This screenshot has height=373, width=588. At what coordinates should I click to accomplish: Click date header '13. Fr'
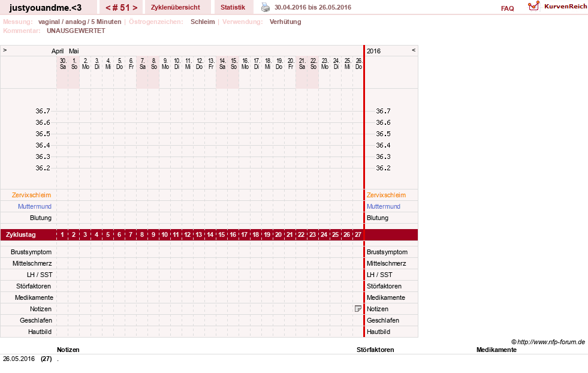[211, 64]
